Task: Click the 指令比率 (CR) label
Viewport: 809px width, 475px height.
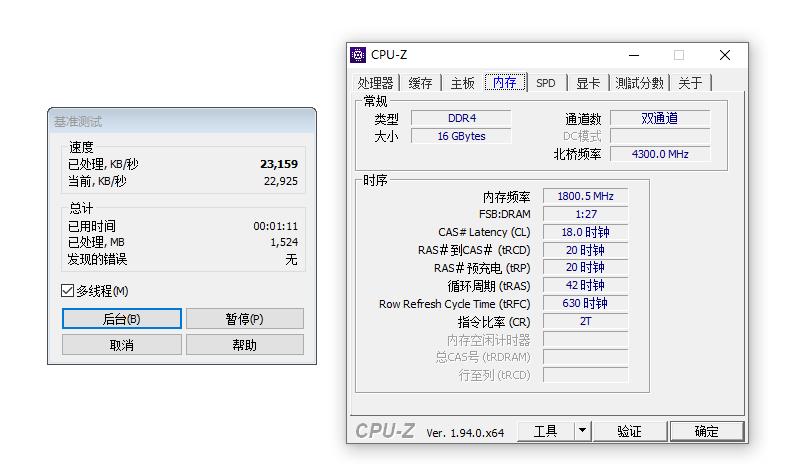Action: 494,322
